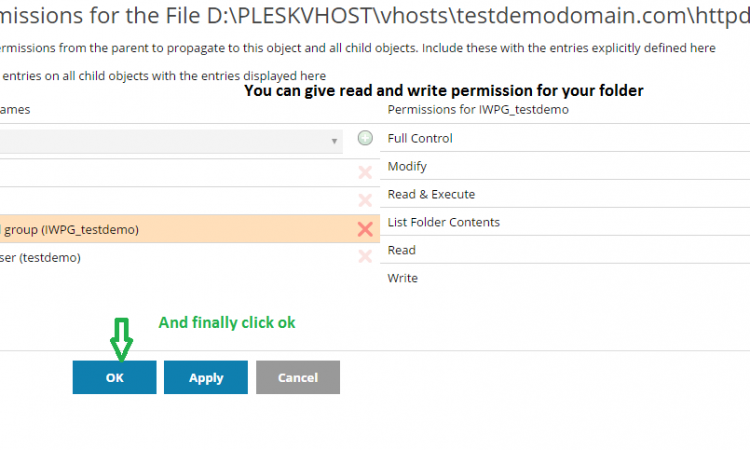Choose the Modify permission row
Image resolution: width=750 pixels, height=450 pixels.
[x=565, y=166]
